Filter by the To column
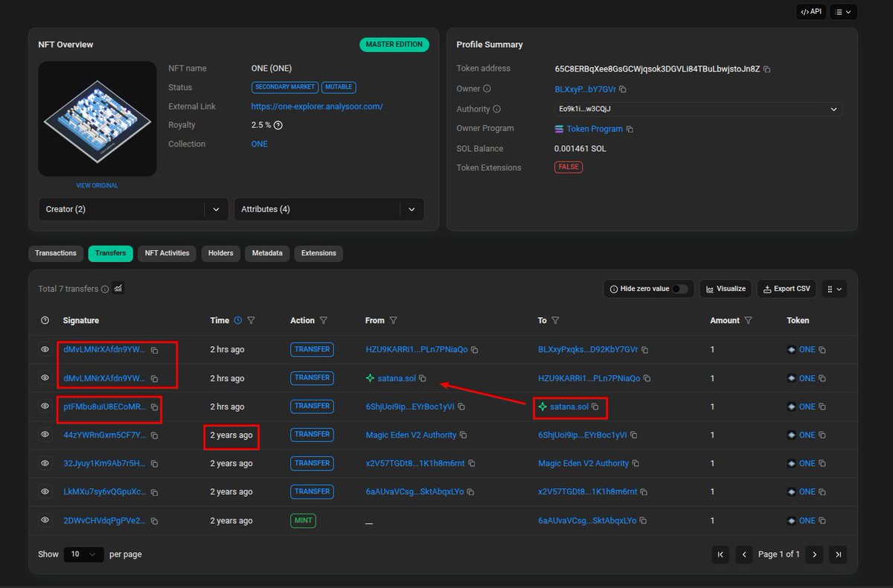The image size is (893, 588). click(556, 321)
